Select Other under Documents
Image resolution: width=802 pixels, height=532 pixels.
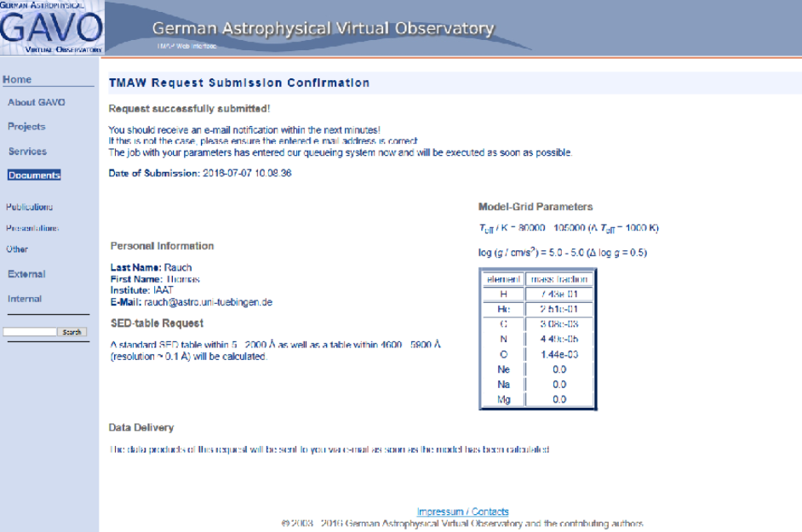click(x=17, y=249)
